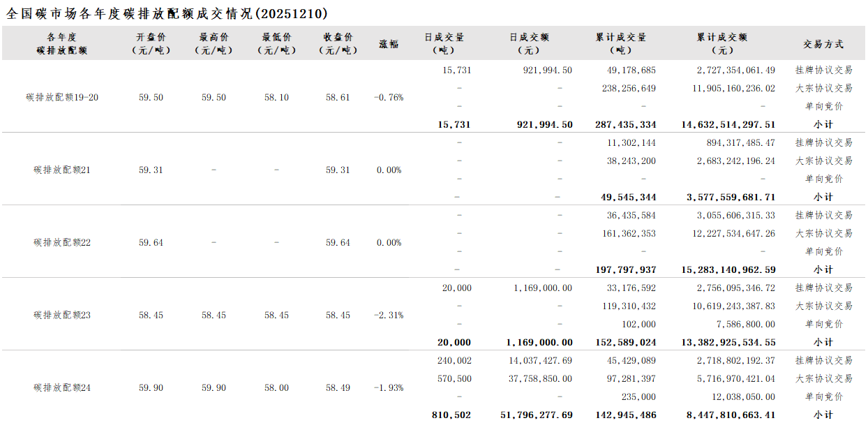The width and height of the screenshot is (868, 423).
Task: Click the -2.31% change cell
Action: (x=389, y=315)
